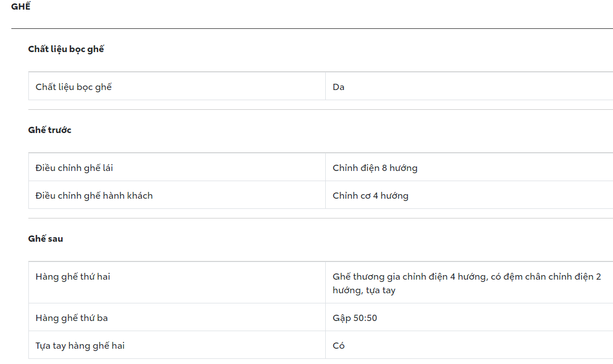Click the "Ghế thương gia" second-row description
Viewport: 613px width, 364px height.
coord(467,283)
